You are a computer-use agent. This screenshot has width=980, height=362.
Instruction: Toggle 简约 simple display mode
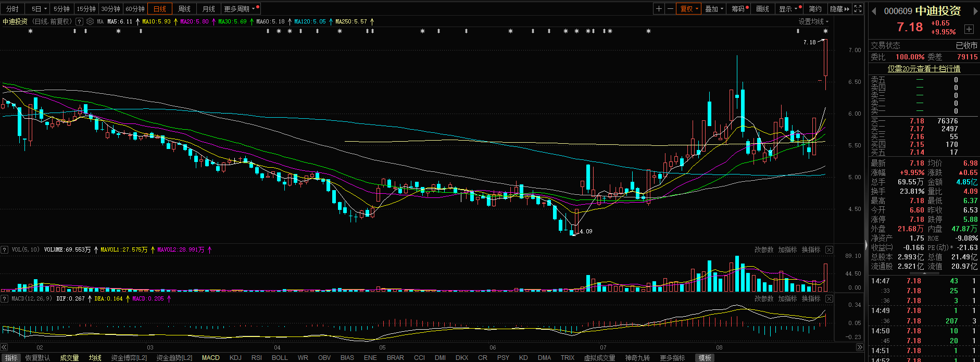[814, 9]
